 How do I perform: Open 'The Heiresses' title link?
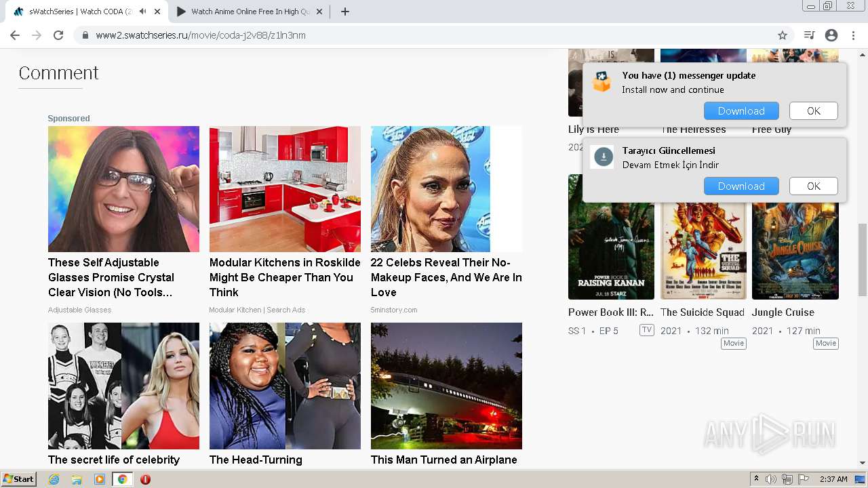[x=693, y=130]
